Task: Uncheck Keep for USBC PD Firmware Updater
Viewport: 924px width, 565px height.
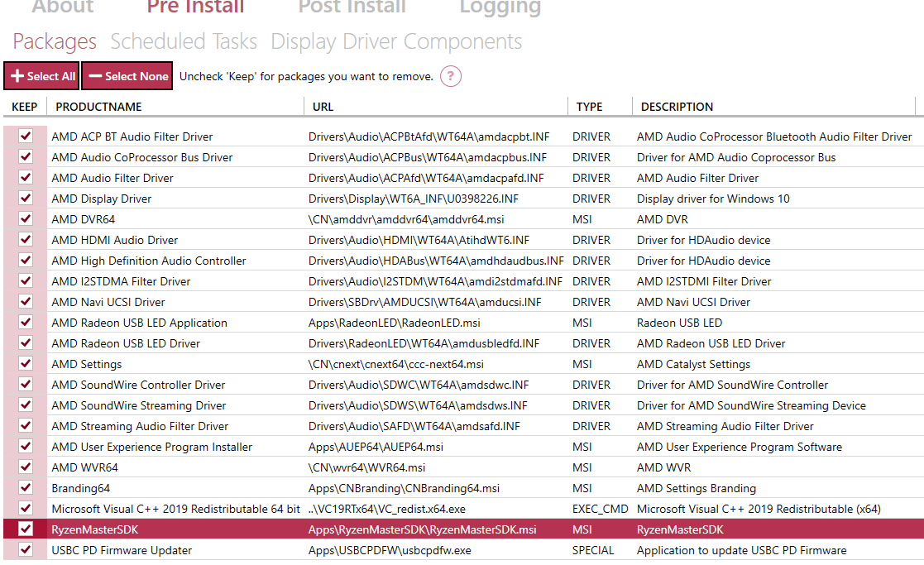Action: [26, 549]
